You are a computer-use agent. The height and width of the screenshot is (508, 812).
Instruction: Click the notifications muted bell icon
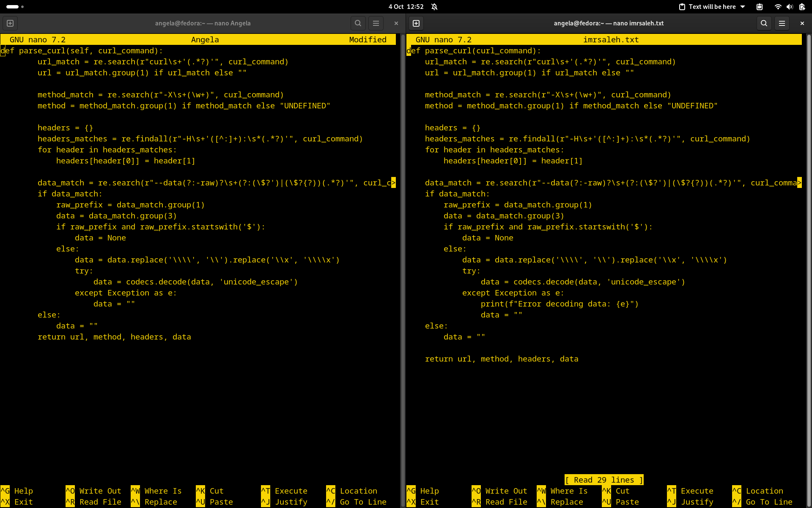click(434, 7)
